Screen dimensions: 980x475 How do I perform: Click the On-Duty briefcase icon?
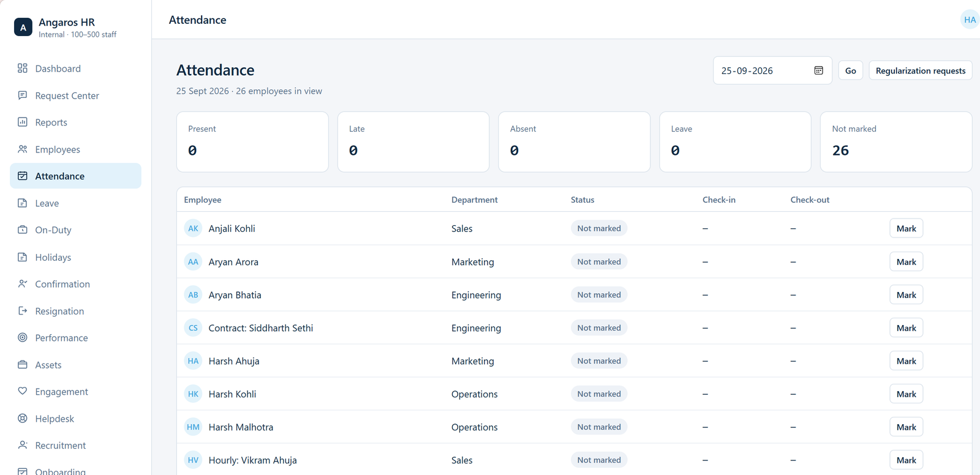tap(23, 230)
